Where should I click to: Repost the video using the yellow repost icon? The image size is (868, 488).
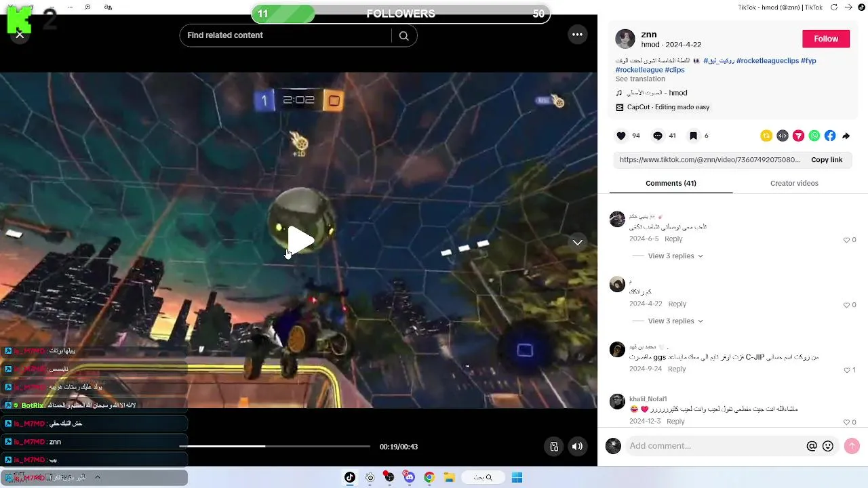coord(766,136)
